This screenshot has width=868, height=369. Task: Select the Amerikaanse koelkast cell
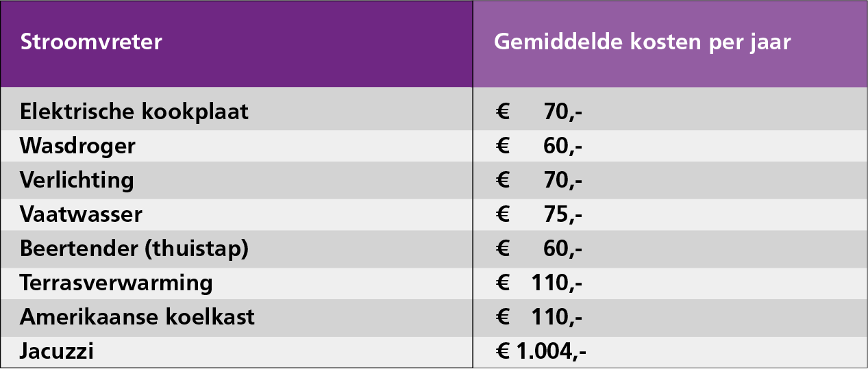point(137,317)
